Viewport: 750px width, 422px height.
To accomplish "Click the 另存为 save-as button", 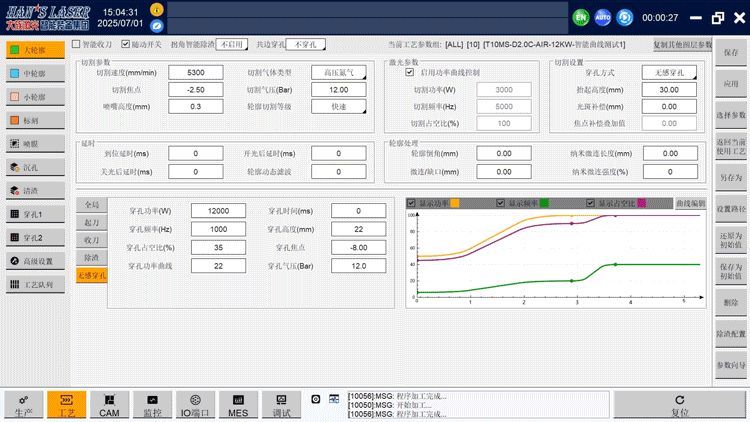I will pos(731,178).
